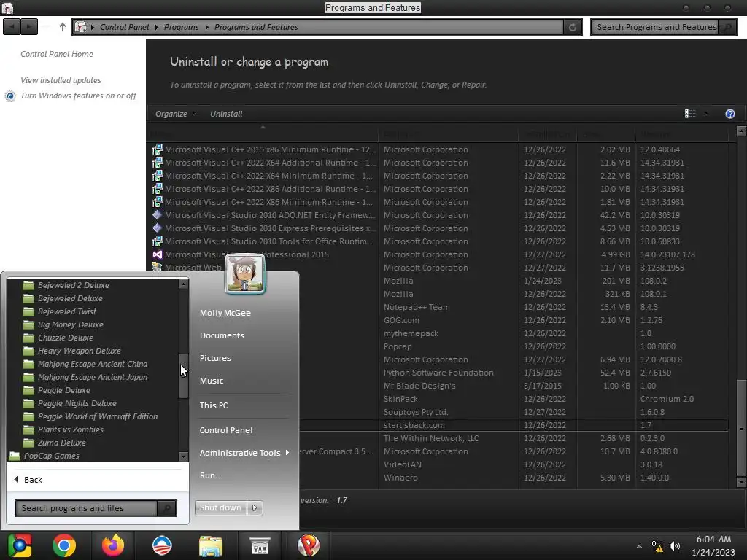This screenshot has height=560, width=747.
Task: Click the refresh button in address bar
Action: pos(573,27)
